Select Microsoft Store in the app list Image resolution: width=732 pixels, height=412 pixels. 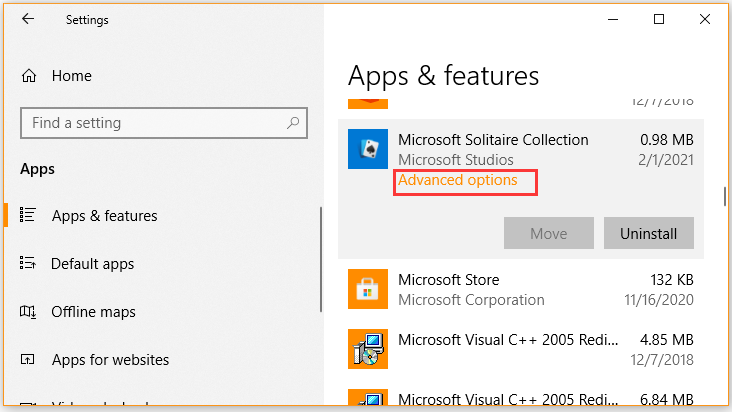point(521,289)
